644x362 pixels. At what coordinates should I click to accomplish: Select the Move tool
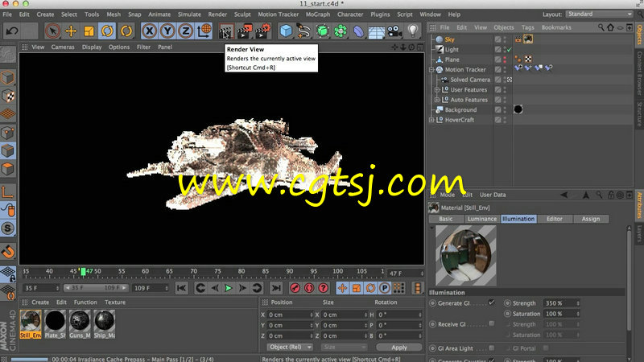click(x=71, y=31)
